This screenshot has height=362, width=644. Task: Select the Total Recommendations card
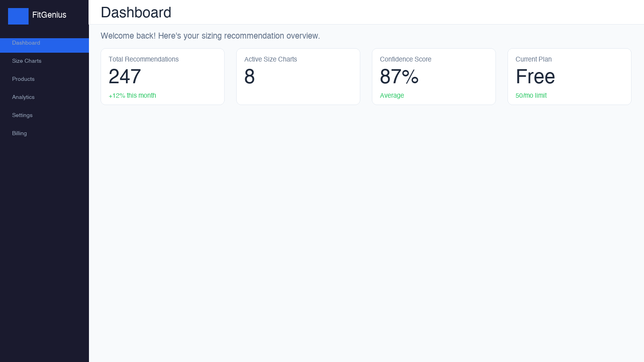click(x=162, y=76)
